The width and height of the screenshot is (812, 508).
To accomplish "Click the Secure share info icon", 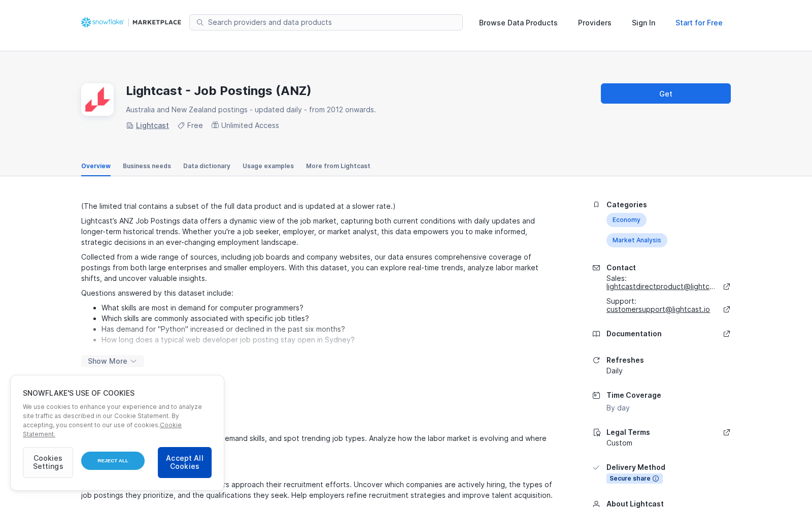I will 656,479.
